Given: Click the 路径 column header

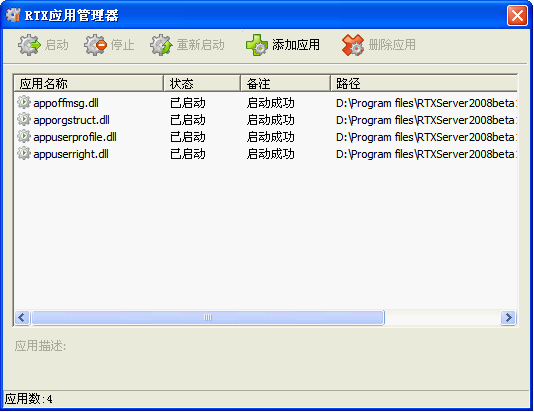Looking at the screenshot, I should [424, 83].
